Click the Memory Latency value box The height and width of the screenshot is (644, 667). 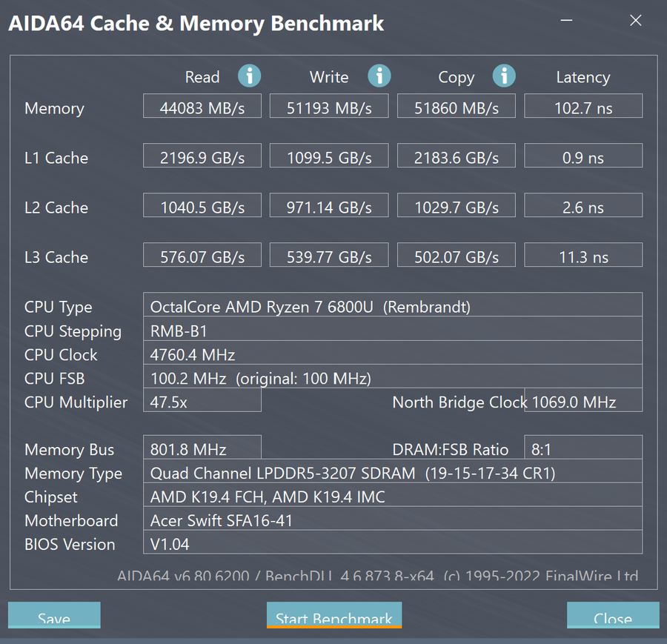[x=583, y=106]
